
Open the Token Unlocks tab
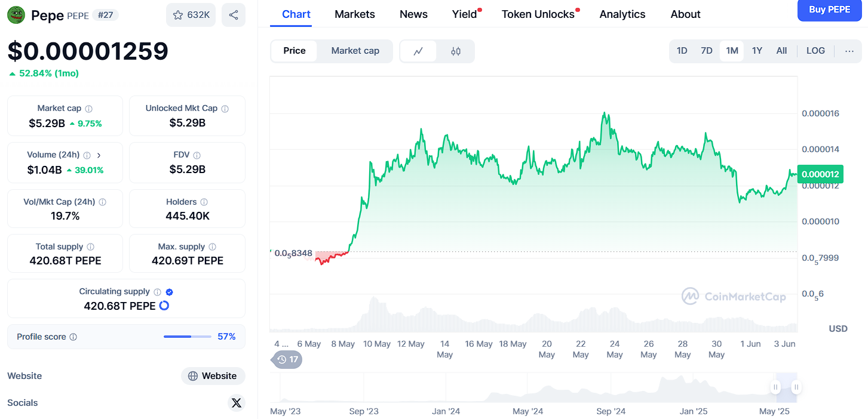[538, 14]
